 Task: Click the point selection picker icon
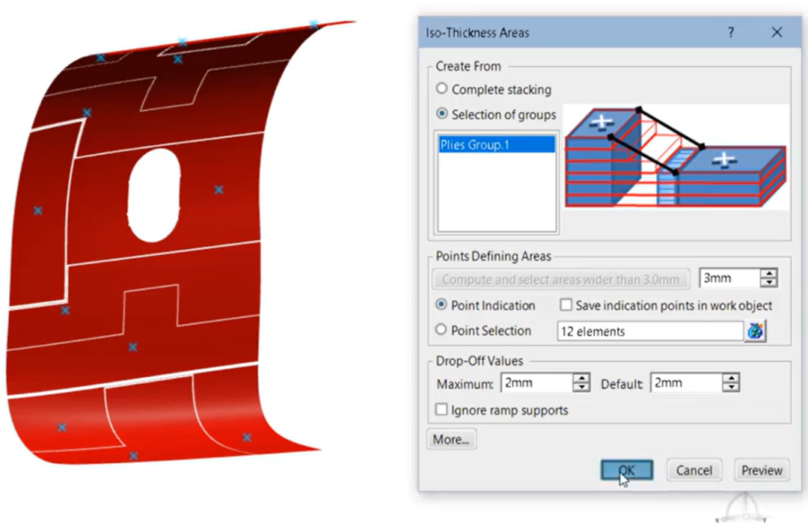tap(756, 331)
